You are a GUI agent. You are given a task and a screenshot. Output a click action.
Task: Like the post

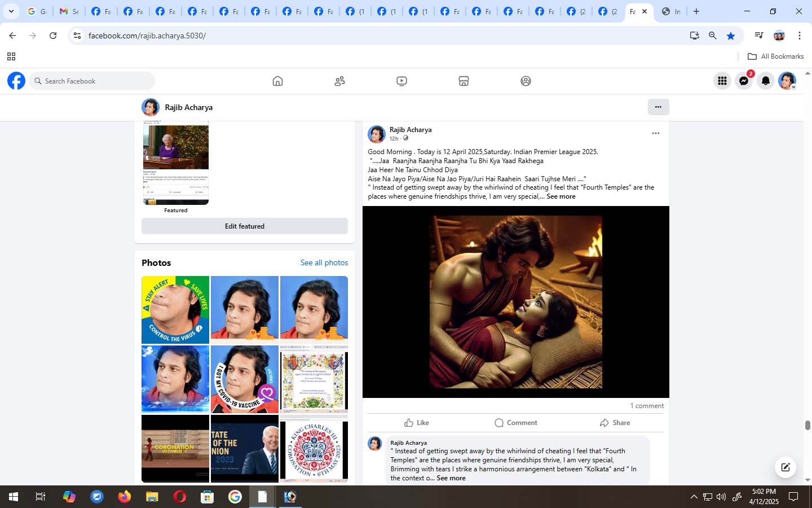click(x=417, y=423)
